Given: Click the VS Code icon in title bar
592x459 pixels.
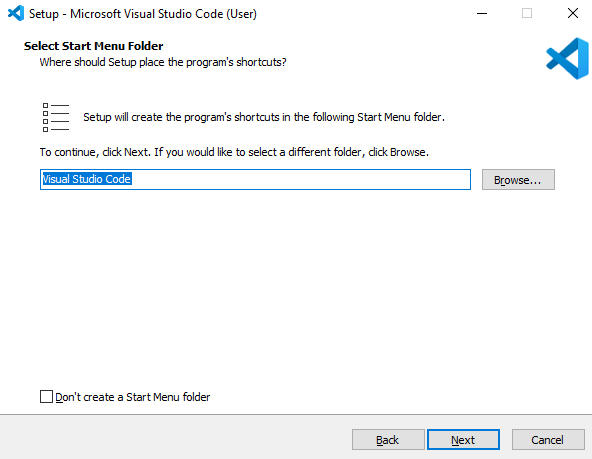Looking at the screenshot, I should [16, 14].
